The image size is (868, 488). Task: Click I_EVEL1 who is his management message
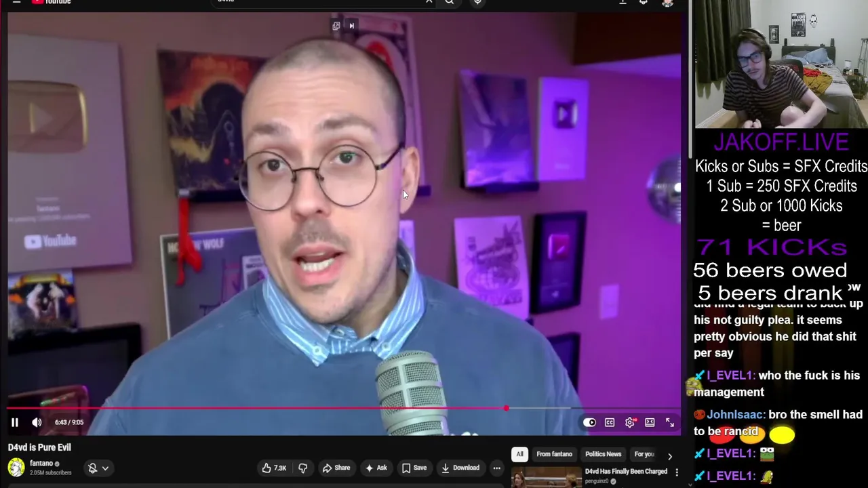[776, 384]
